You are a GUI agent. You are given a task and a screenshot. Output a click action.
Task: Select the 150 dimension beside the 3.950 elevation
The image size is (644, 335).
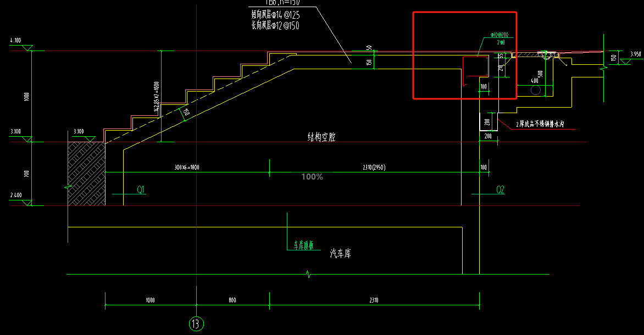pos(614,58)
